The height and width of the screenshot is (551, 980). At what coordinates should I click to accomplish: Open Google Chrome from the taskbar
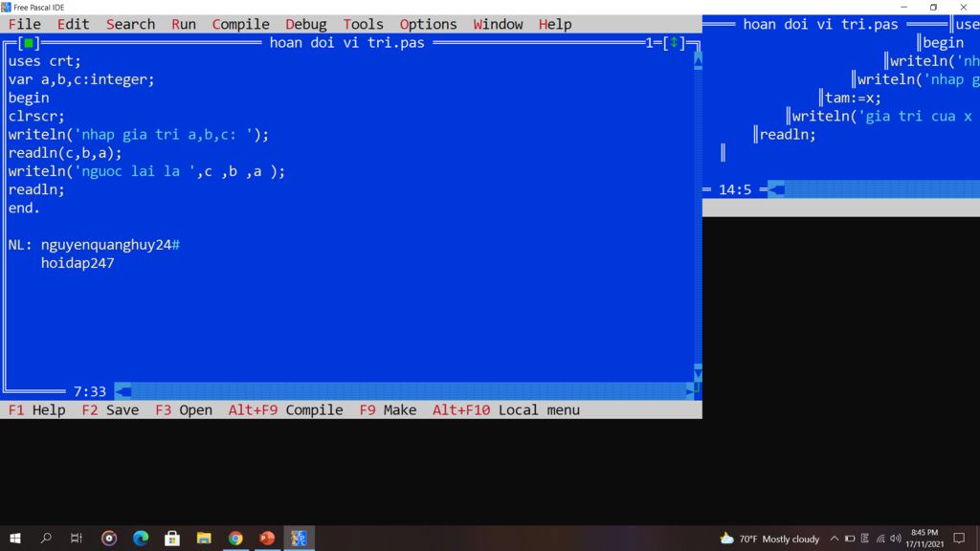[235, 538]
